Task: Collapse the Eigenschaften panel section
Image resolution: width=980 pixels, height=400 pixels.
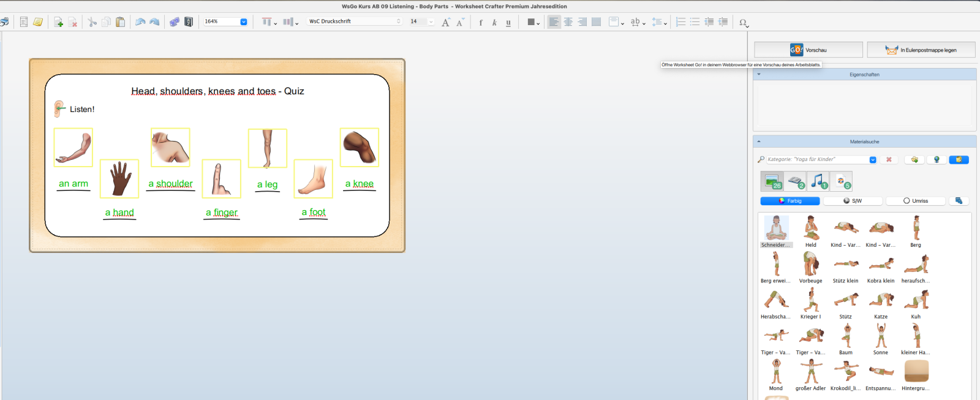Action: [759, 74]
